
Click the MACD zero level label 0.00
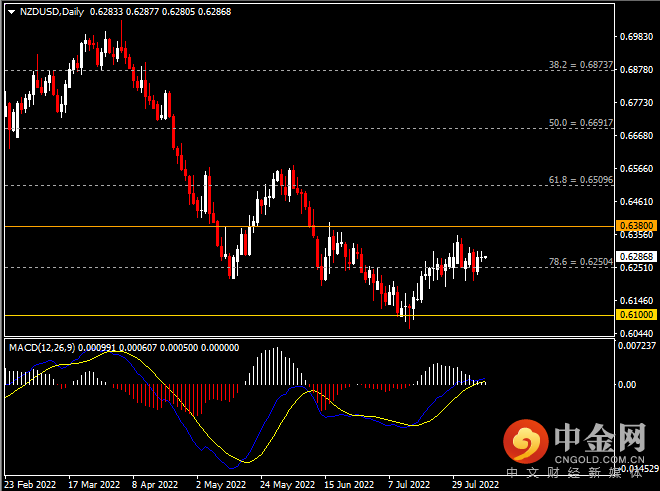(627, 384)
